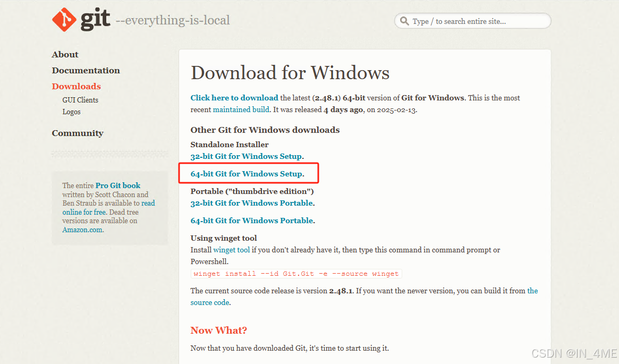Click the 'Using winget tool' subheading
The height and width of the screenshot is (364, 619).
click(x=224, y=238)
